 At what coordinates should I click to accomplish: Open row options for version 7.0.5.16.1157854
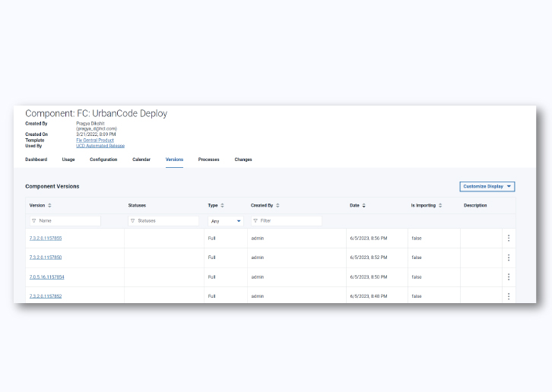[508, 277]
